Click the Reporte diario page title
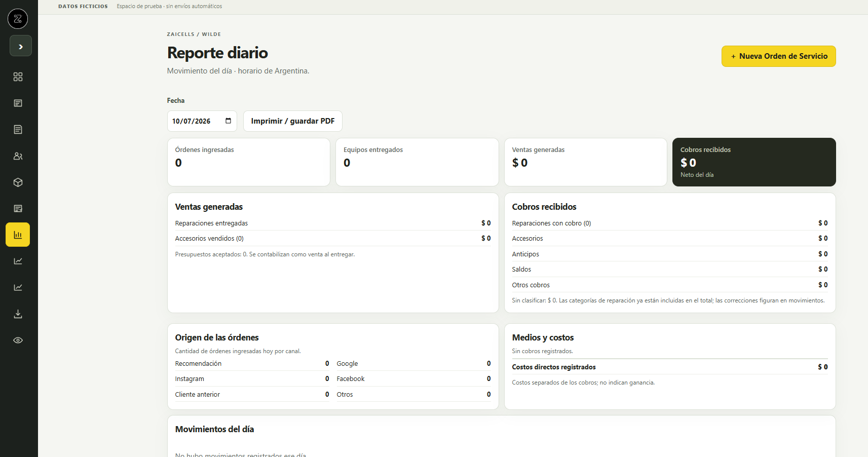The width and height of the screenshot is (868, 457). click(217, 53)
